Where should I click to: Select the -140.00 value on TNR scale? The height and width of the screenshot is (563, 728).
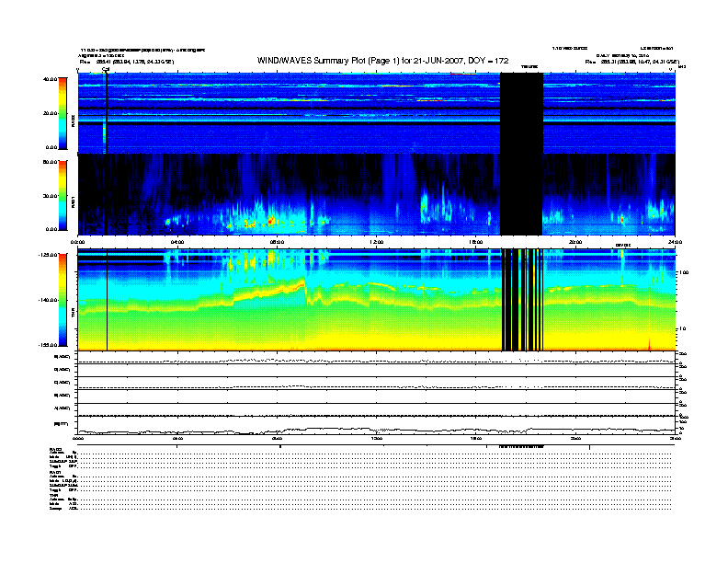point(49,300)
